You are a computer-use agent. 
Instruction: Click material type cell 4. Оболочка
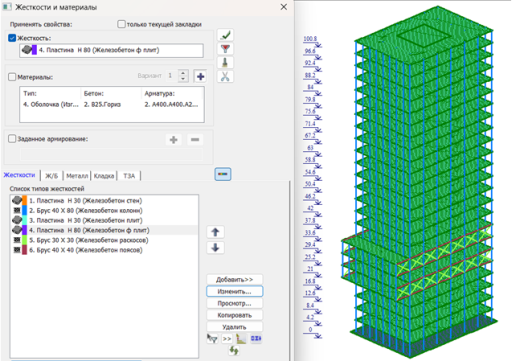[x=51, y=104]
